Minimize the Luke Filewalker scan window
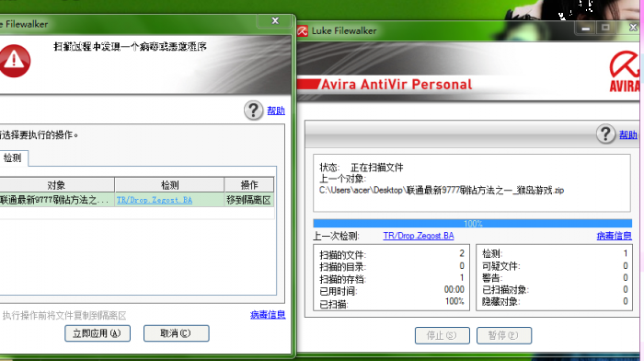The height and width of the screenshot is (361, 644). tap(586, 28)
